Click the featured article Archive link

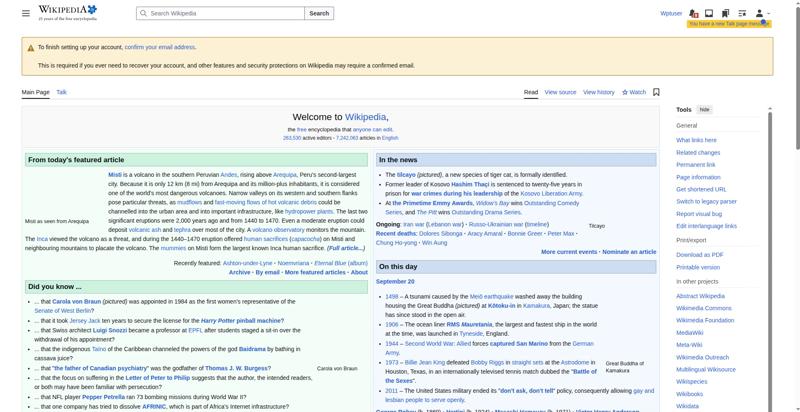click(239, 272)
